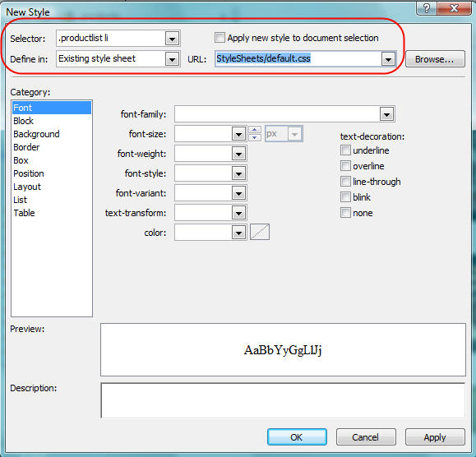The height and width of the screenshot is (457, 476).
Task: Open the color picker swatch button
Action: [260, 233]
